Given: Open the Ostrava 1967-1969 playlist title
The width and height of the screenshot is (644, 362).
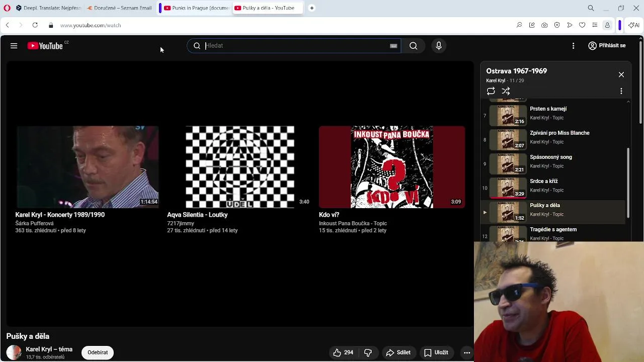Looking at the screenshot, I should click(516, 71).
